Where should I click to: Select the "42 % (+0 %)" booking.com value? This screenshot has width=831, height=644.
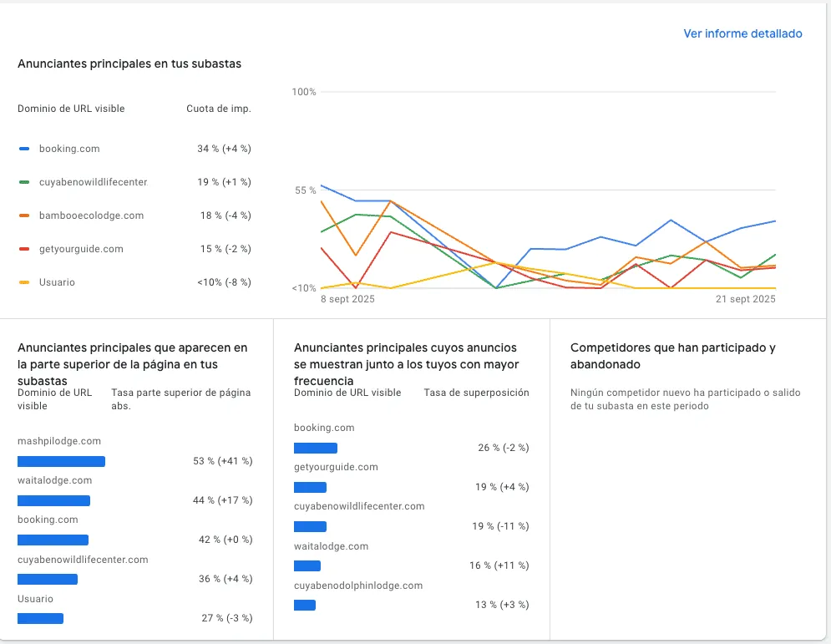pos(225,540)
